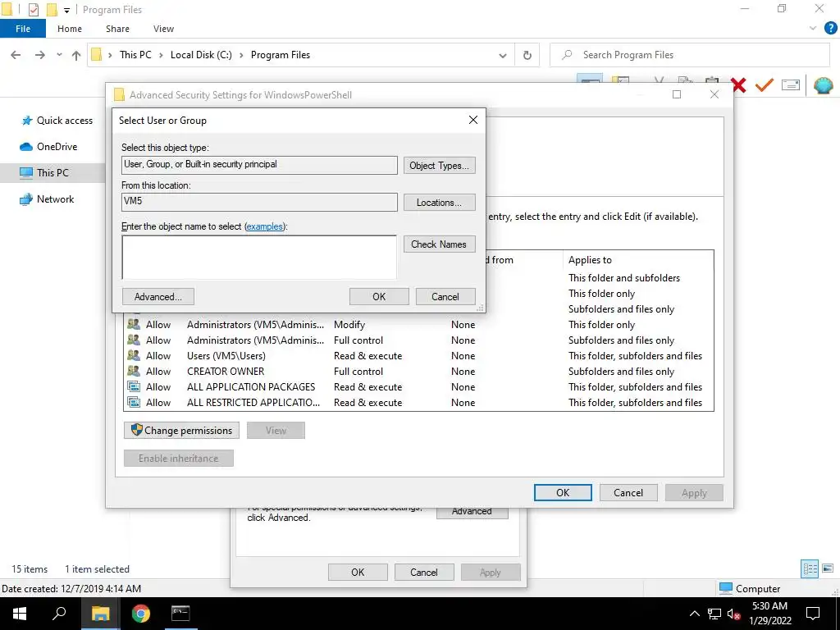Select OneDrive in navigation pane
The height and width of the screenshot is (630, 840).
(48, 147)
